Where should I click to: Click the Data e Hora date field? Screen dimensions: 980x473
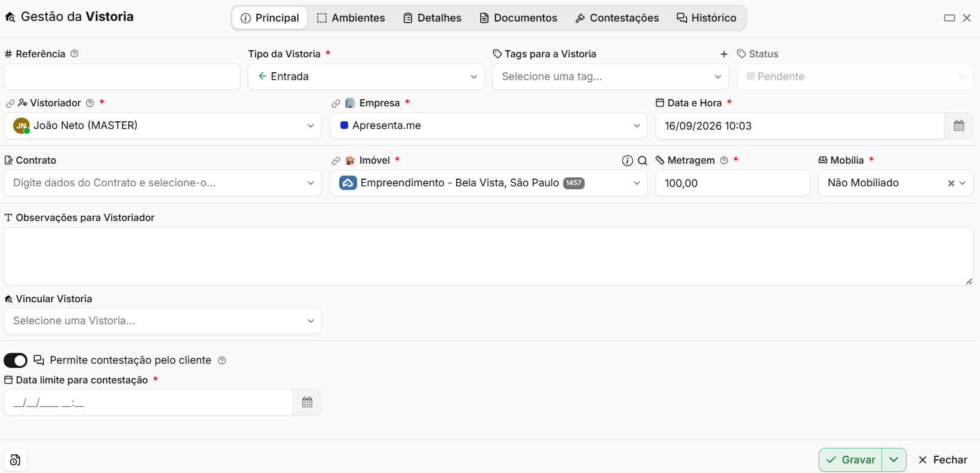pyautogui.click(x=800, y=126)
